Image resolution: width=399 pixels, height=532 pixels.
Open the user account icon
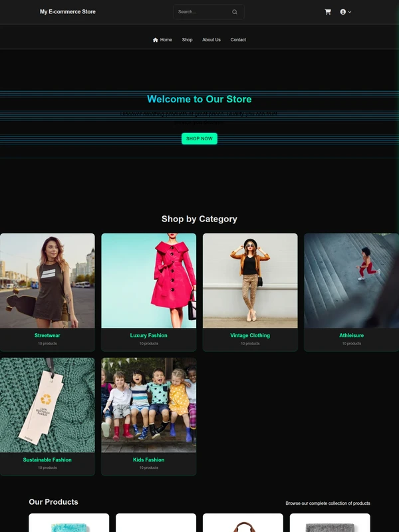[343, 12]
